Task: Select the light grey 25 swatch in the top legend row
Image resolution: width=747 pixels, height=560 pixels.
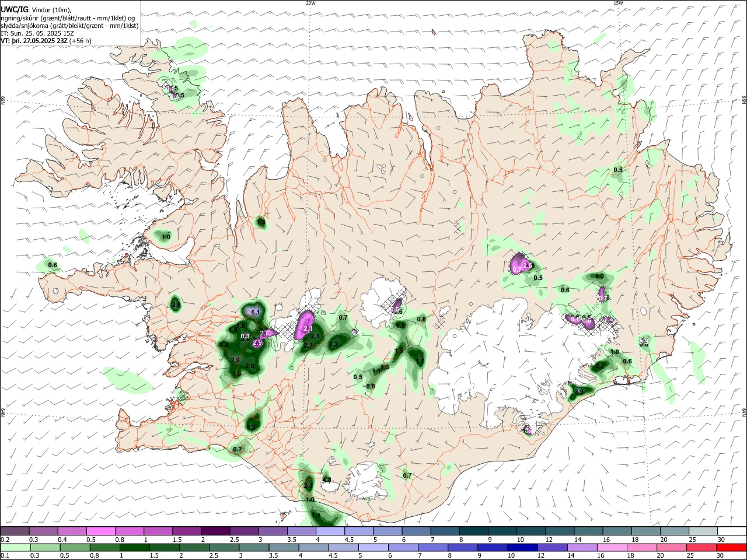Action: click(704, 531)
